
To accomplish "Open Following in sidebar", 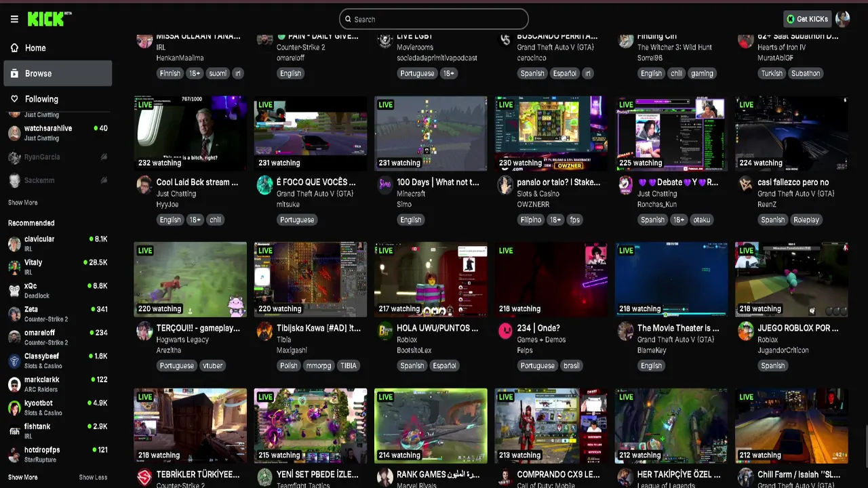I will (58, 99).
